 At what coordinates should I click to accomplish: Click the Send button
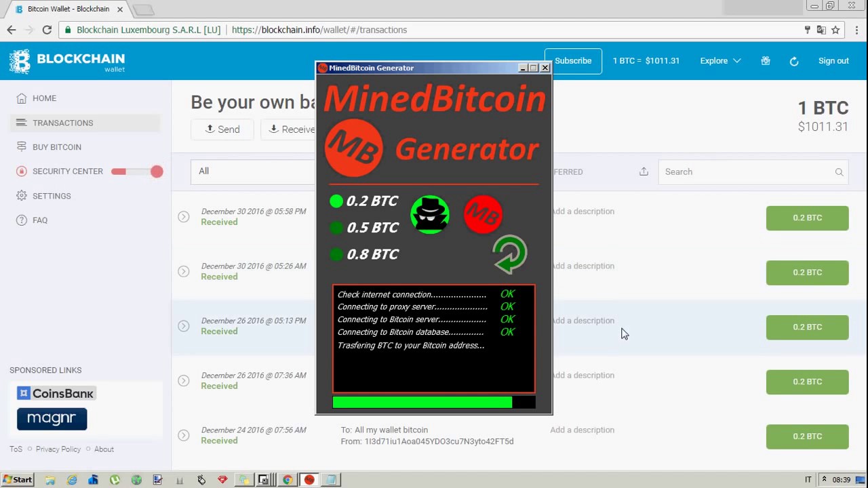tap(222, 129)
